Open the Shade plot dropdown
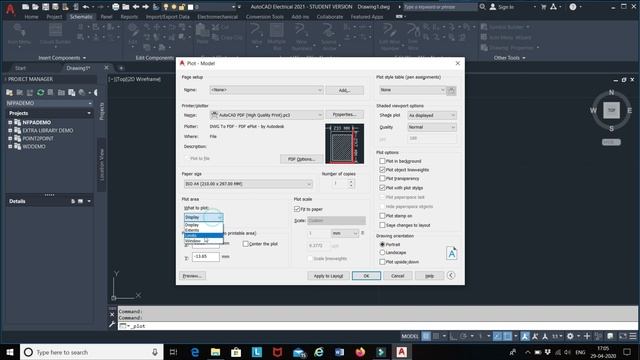Screen dimensions: 640x360 tap(431, 116)
